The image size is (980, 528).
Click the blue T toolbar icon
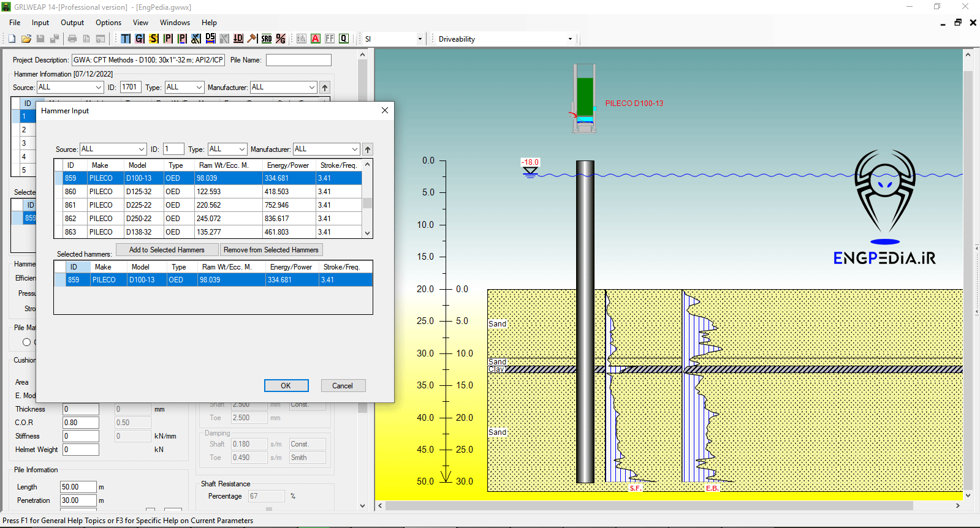[x=126, y=39]
